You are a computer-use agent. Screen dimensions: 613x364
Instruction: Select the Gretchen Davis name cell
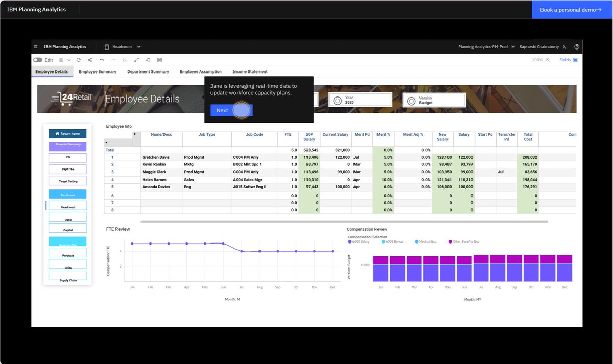click(x=161, y=157)
